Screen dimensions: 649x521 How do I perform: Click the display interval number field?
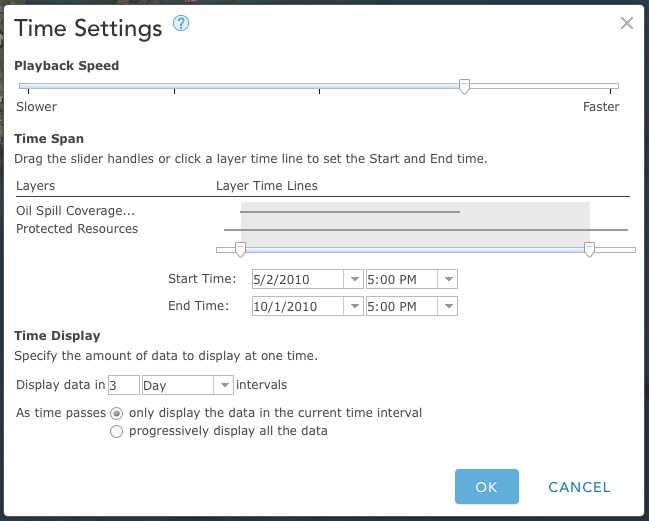tap(123, 385)
